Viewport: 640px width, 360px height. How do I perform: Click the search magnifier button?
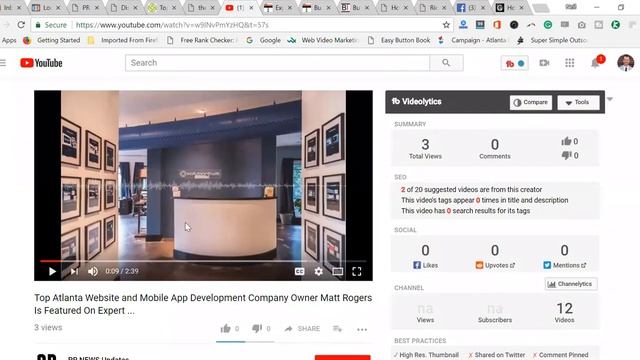[446, 63]
